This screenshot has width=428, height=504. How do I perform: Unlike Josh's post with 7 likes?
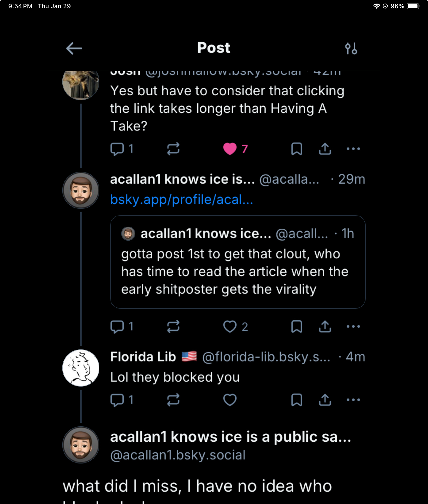tap(230, 149)
